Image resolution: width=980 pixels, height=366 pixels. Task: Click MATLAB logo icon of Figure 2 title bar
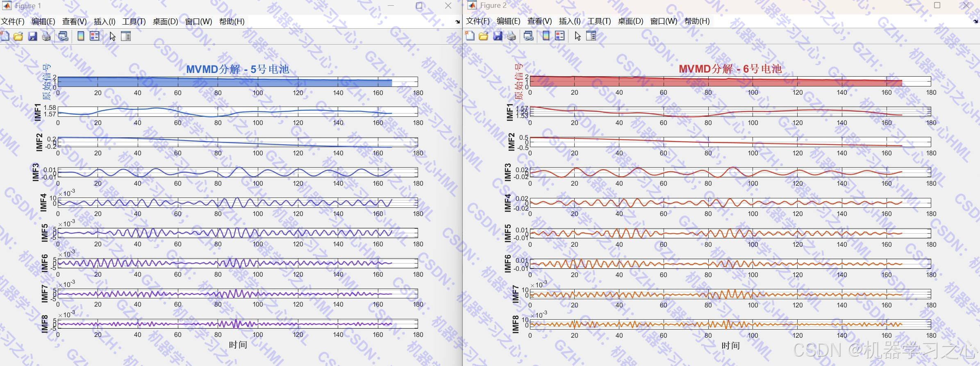tap(472, 5)
